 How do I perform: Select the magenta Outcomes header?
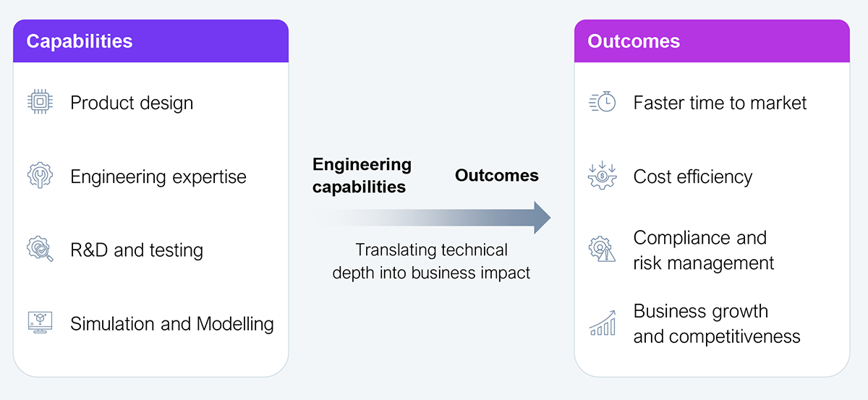(x=712, y=41)
